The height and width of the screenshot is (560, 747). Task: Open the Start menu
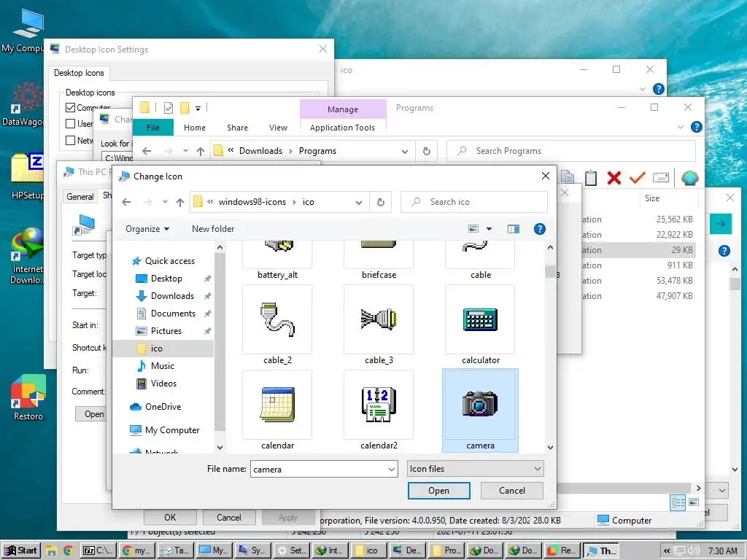tap(20, 551)
